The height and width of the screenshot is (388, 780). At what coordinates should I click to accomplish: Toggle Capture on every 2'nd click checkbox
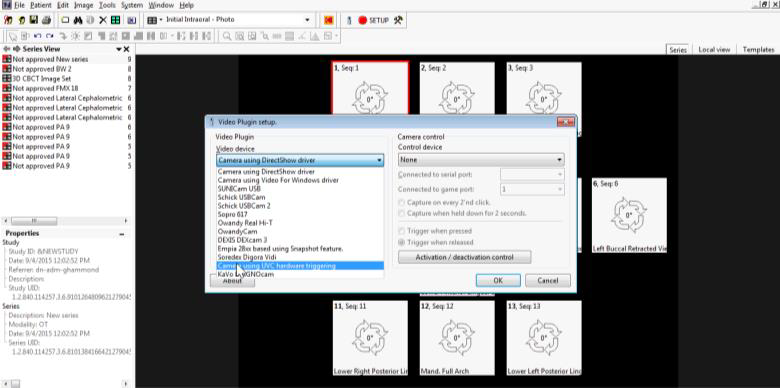(401, 202)
